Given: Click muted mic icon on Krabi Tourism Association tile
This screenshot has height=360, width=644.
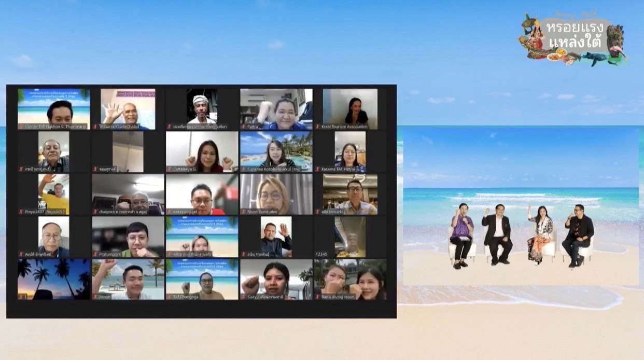Looking at the screenshot, I should click(x=317, y=127).
